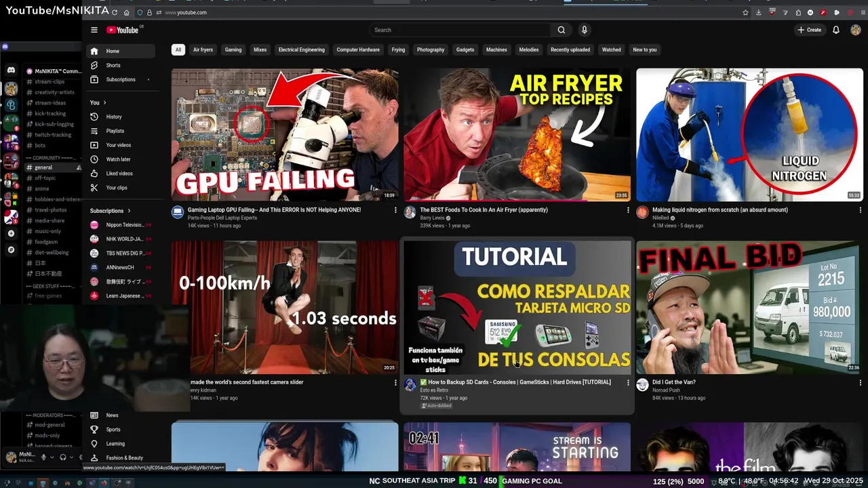
Task: Select the Computer Hardware chip
Action: [358, 49]
